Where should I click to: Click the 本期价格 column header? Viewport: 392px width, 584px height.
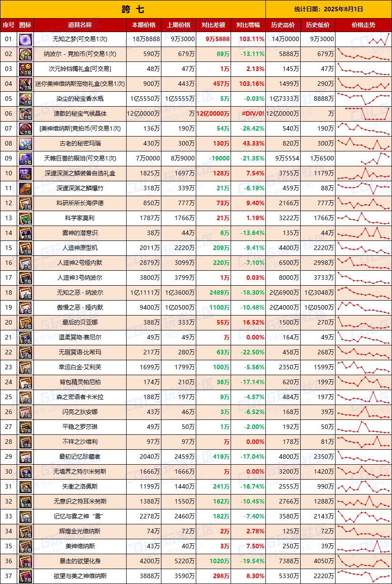144,25
